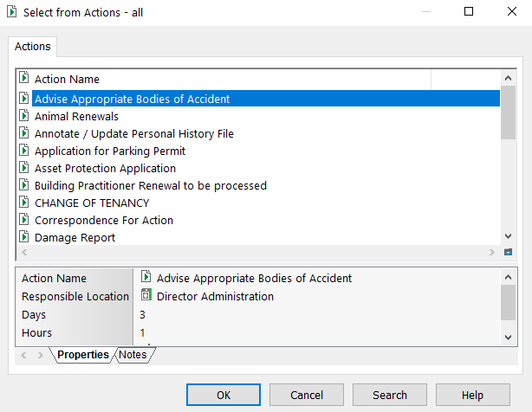Image resolution: width=532 pixels, height=412 pixels.
Task: Open the Actions tab
Action: point(33,46)
